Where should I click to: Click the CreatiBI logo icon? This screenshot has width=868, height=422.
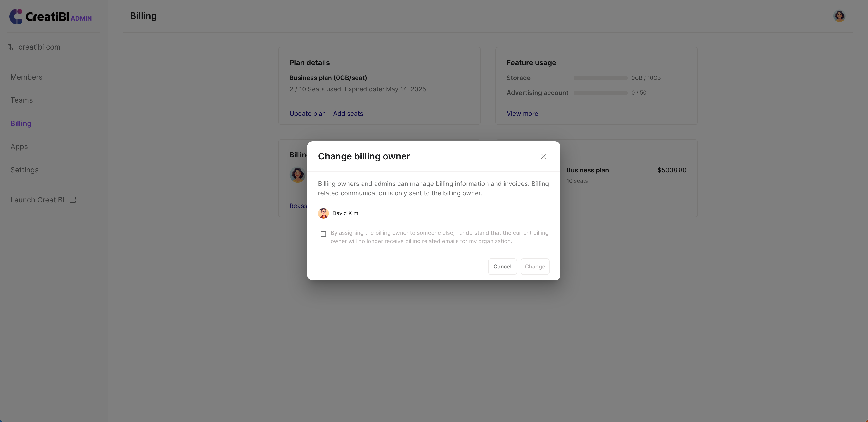point(16,17)
